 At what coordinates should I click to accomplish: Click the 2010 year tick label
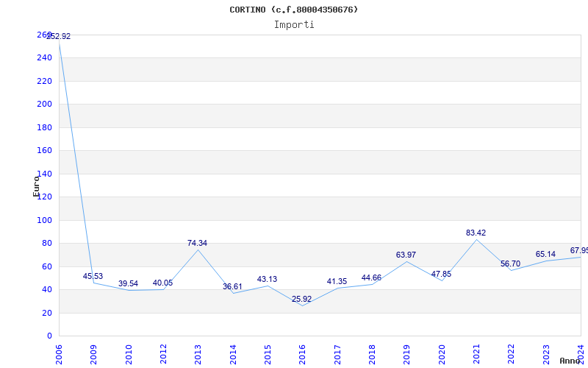coord(129,355)
